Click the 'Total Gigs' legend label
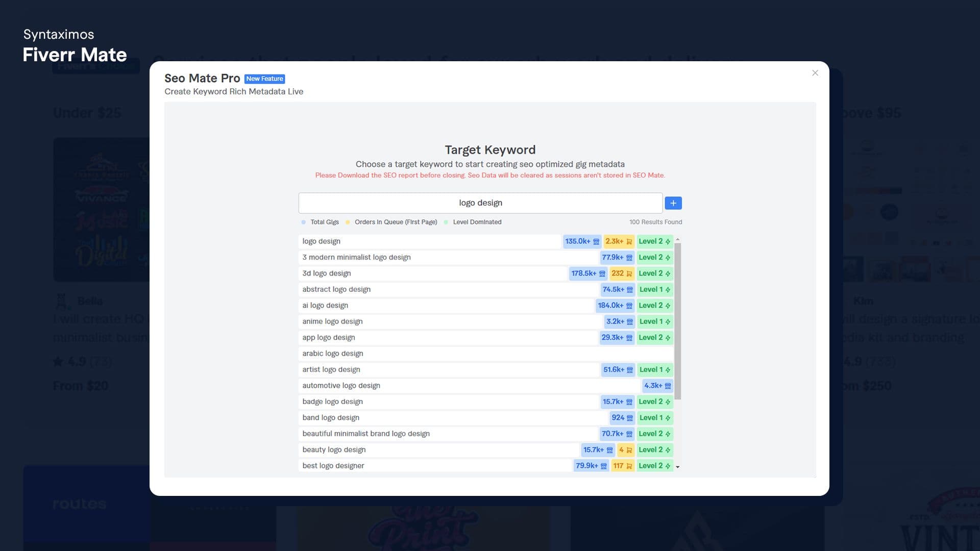The width and height of the screenshot is (980, 551). 325,222
